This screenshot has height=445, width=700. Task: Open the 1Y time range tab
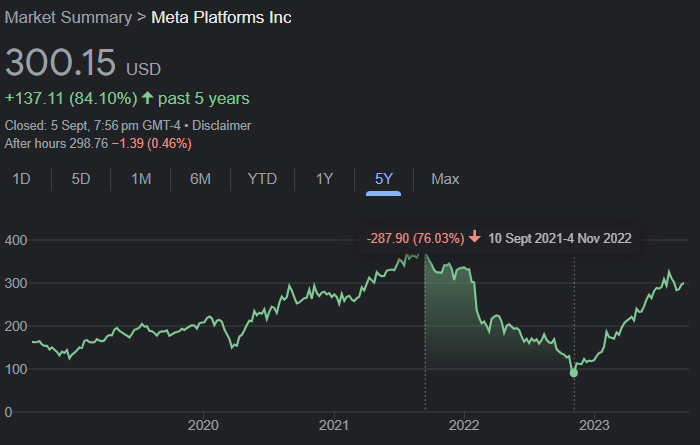click(x=324, y=179)
